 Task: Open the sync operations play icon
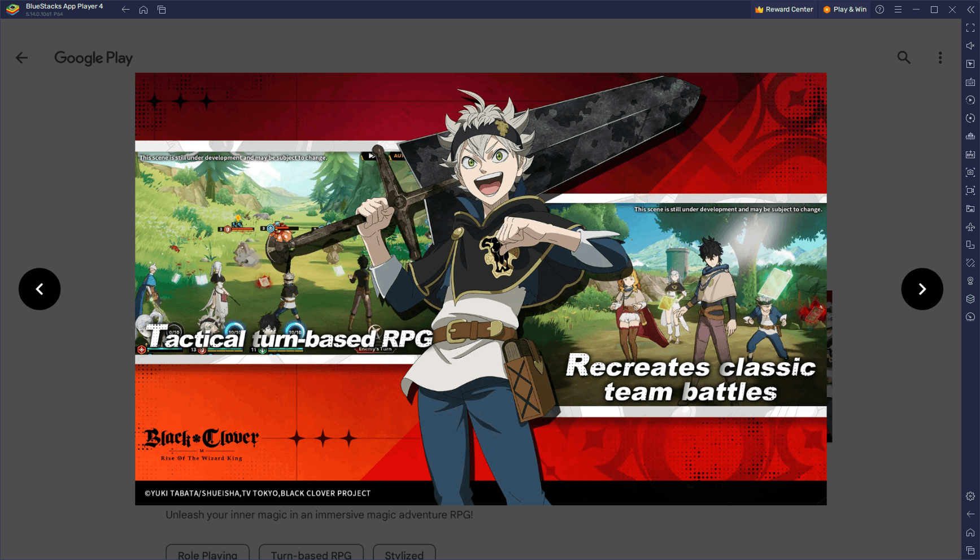click(970, 100)
